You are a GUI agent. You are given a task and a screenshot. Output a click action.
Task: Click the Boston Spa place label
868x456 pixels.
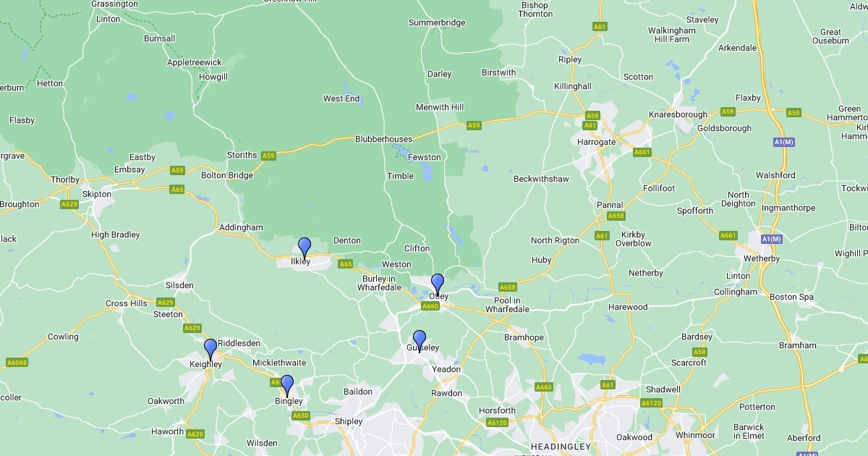tap(792, 297)
